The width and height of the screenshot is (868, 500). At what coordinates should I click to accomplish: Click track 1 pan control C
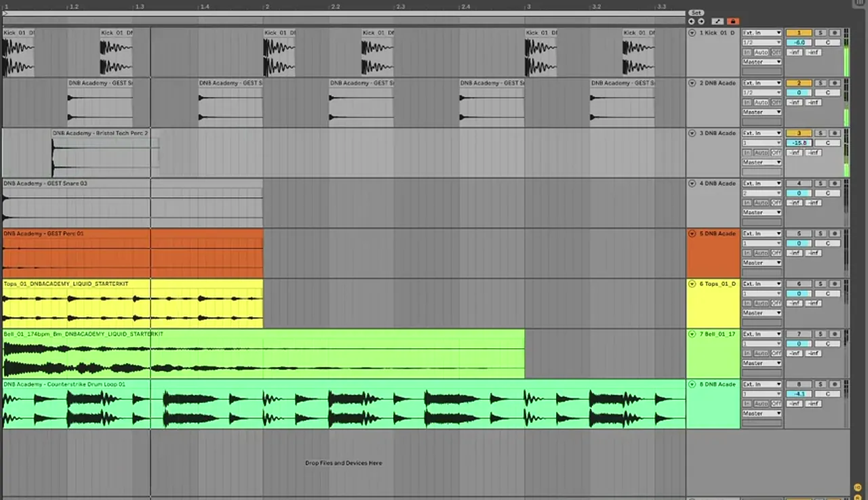tap(827, 42)
